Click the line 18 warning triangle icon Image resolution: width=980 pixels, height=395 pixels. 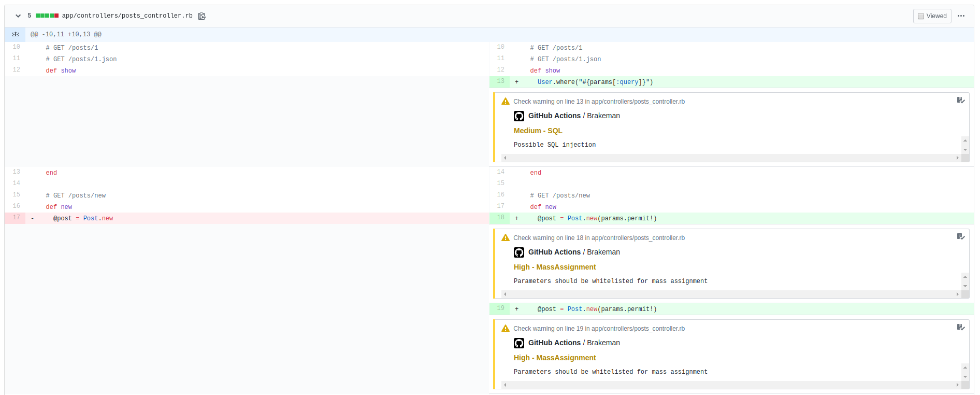pos(506,238)
